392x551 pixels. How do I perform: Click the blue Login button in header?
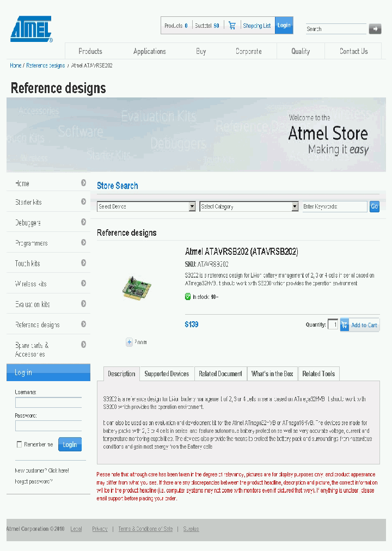[x=284, y=25]
